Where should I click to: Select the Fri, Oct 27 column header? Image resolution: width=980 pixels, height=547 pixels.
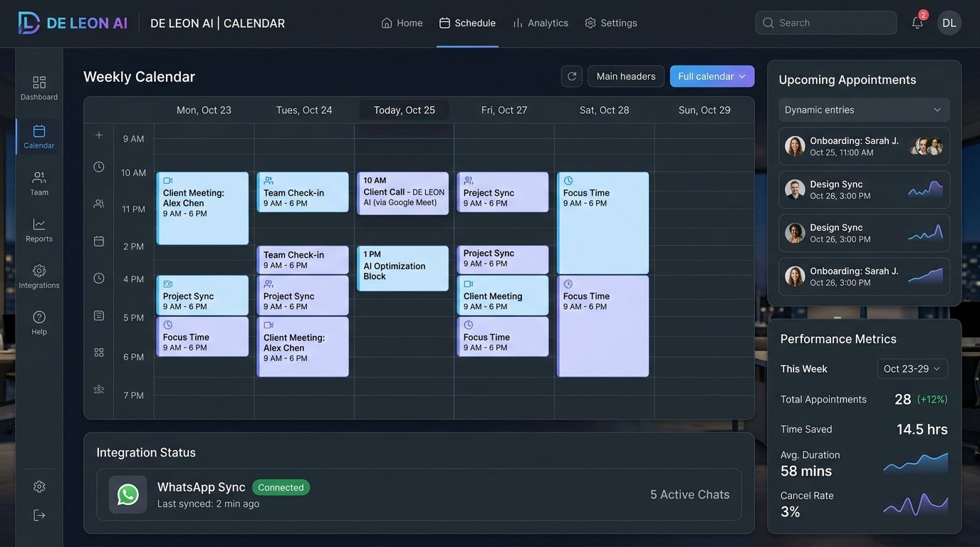click(504, 110)
